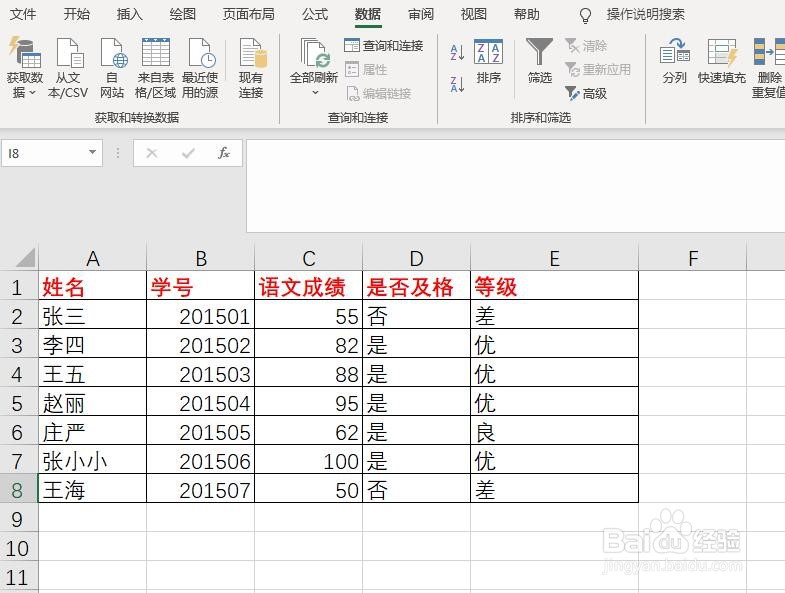Switch to the Home (开始) tab
The width and height of the screenshot is (785, 593).
pyautogui.click(x=77, y=14)
